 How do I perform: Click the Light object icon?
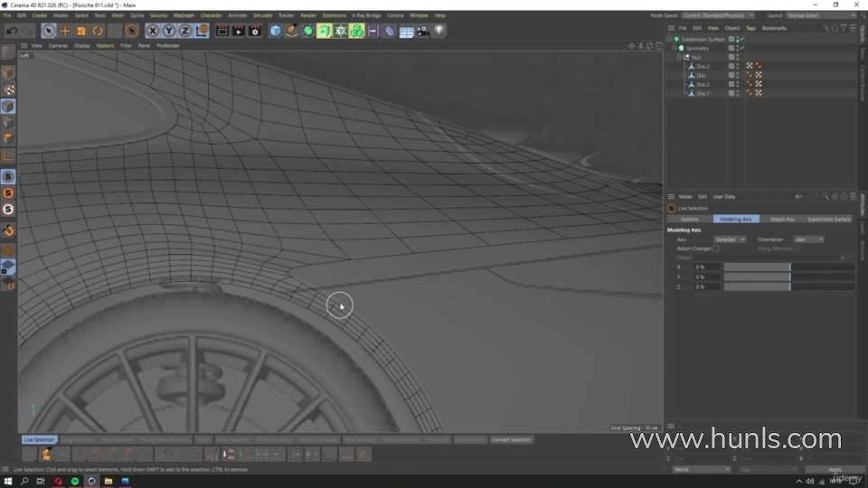(x=439, y=31)
